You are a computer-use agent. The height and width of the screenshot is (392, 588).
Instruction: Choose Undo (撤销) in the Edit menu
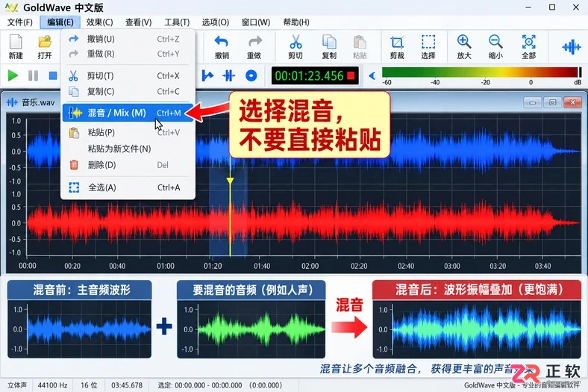128,39
